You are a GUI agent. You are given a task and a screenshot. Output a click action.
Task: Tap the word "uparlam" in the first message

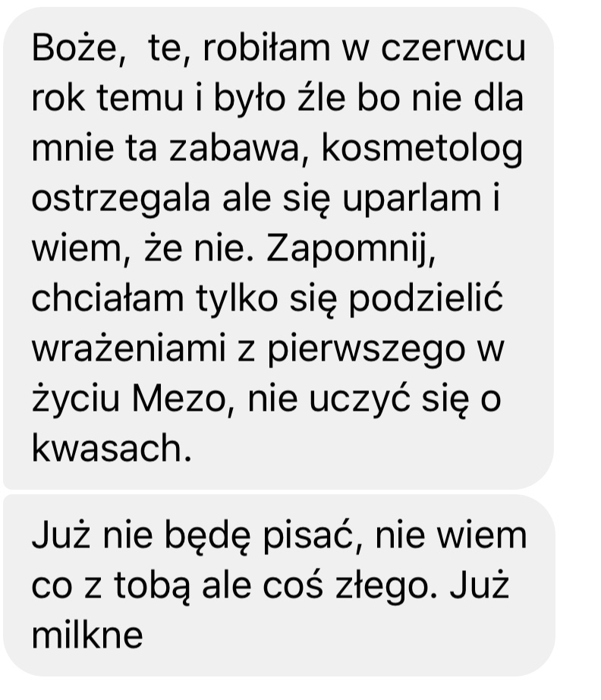pos(412,199)
